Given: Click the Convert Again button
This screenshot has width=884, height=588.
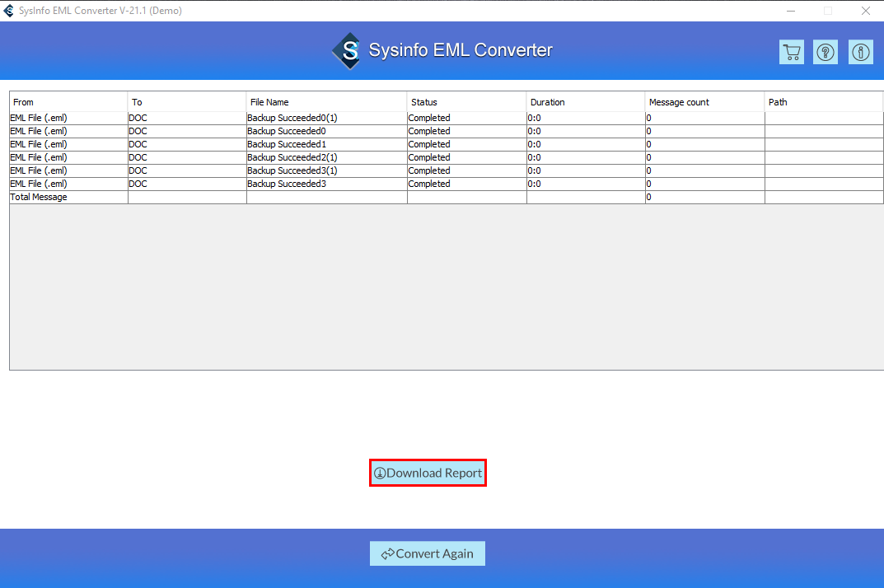Looking at the screenshot, I should [428, 553].
